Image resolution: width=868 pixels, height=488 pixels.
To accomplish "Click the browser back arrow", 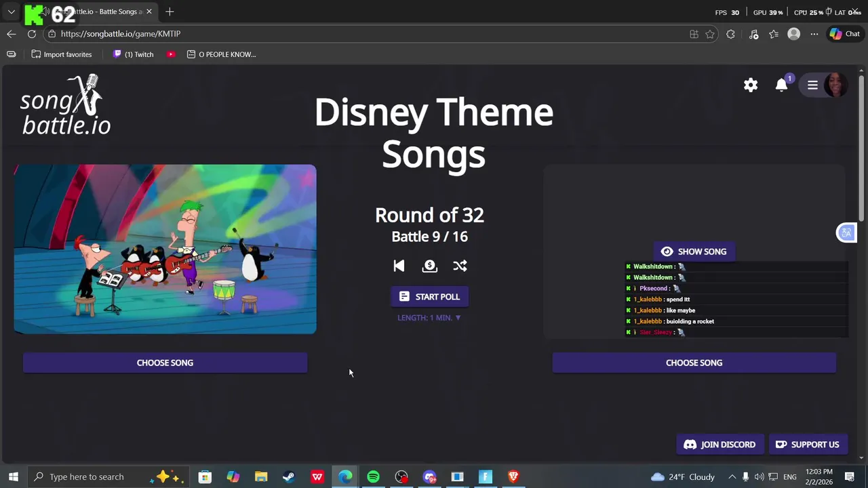I will click(12, 34).
